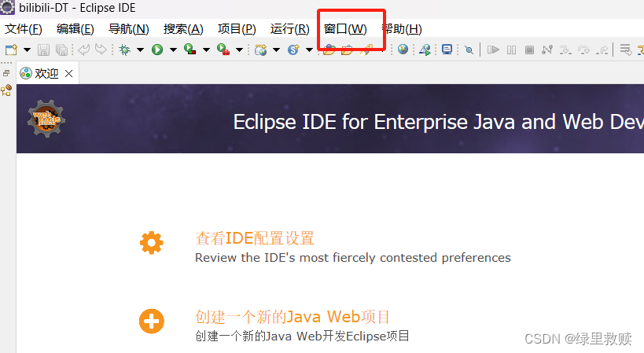The height and width of the screenshot is (353, 644).
Task: Click the orange plus circle icon
Action: coord(152,321)
